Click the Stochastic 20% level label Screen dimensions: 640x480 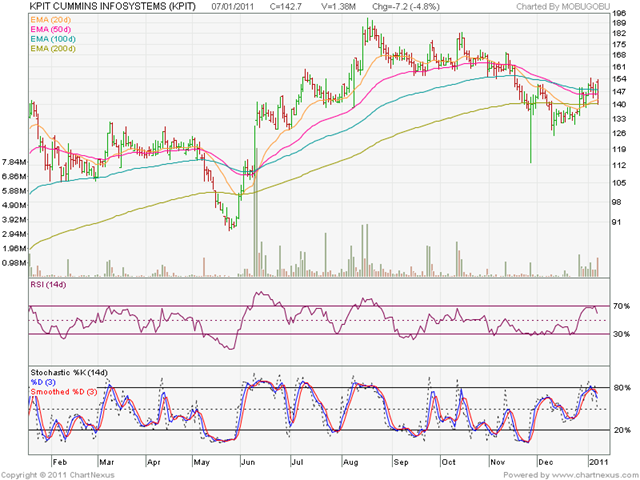(x=622, y=430)
